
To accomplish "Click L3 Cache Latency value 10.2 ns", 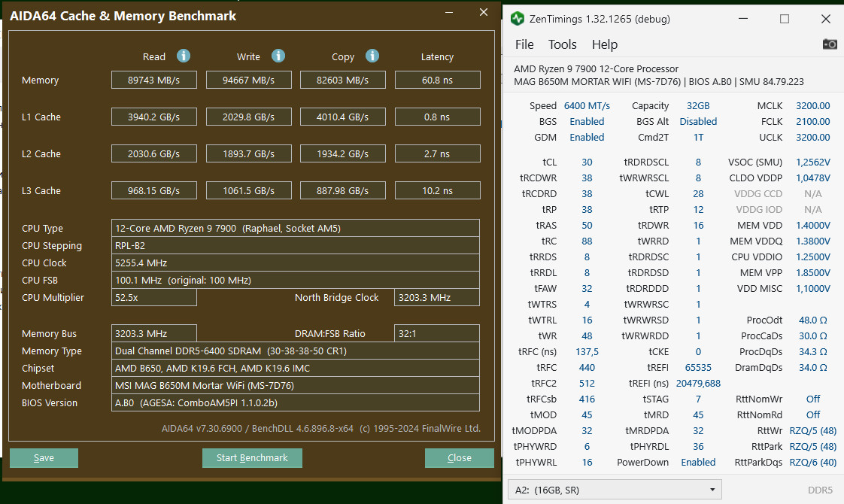I will 437,190.
